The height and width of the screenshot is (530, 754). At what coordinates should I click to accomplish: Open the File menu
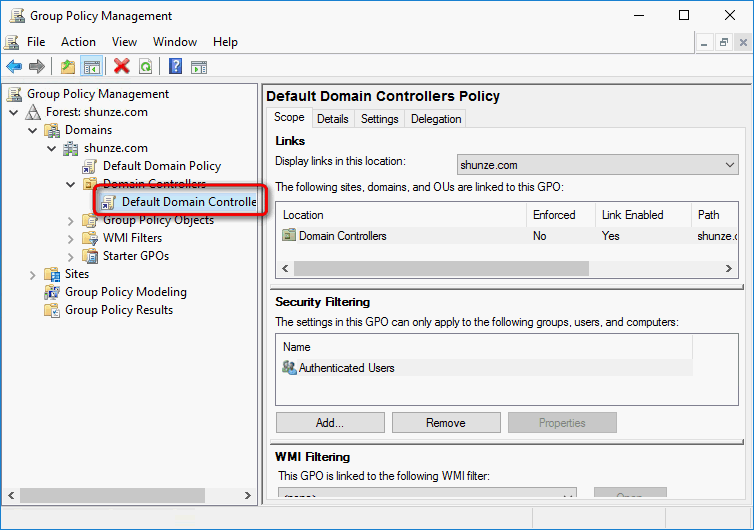pyautogui.click(x=36, y=42)
